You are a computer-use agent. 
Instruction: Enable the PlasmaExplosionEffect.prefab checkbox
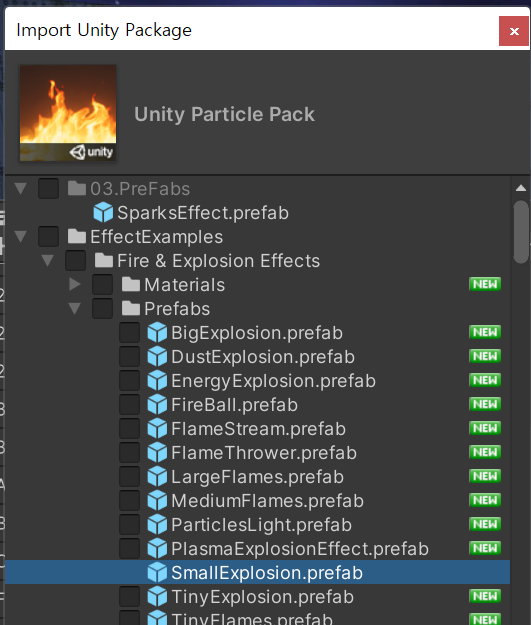pos(130,548)
